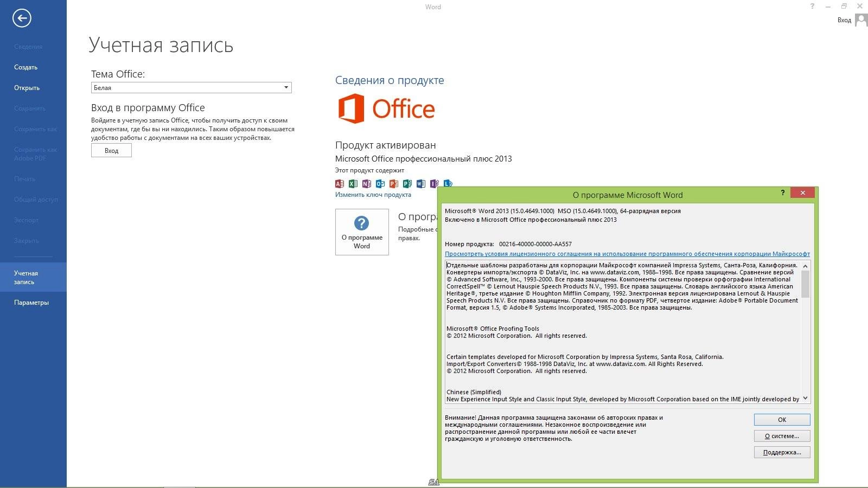Click the Excel icon in the product list

[x=353, y=184]
